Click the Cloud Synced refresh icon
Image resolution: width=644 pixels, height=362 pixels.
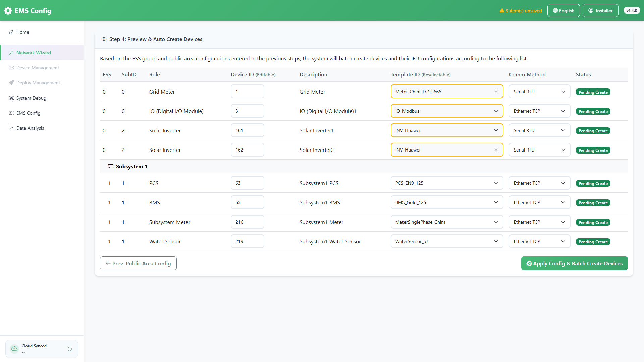pos(70,349)
